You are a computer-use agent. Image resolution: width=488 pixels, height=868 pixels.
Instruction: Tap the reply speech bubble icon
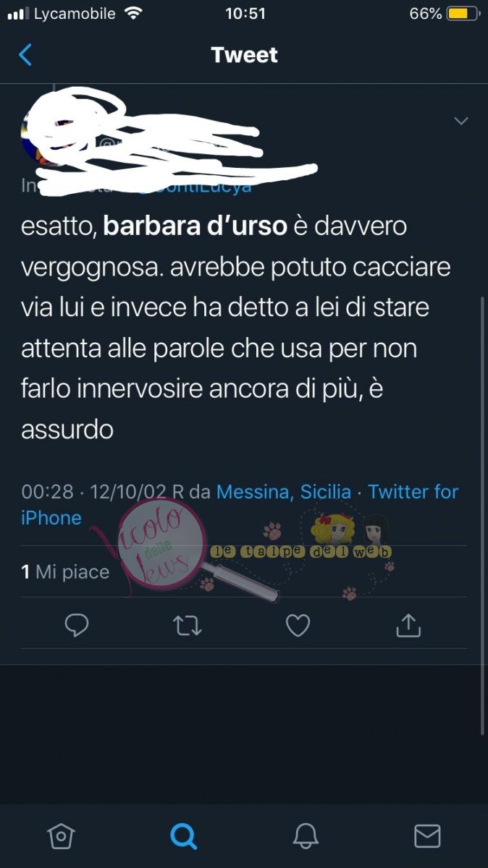pyautogui.click(x=77, y=626)
